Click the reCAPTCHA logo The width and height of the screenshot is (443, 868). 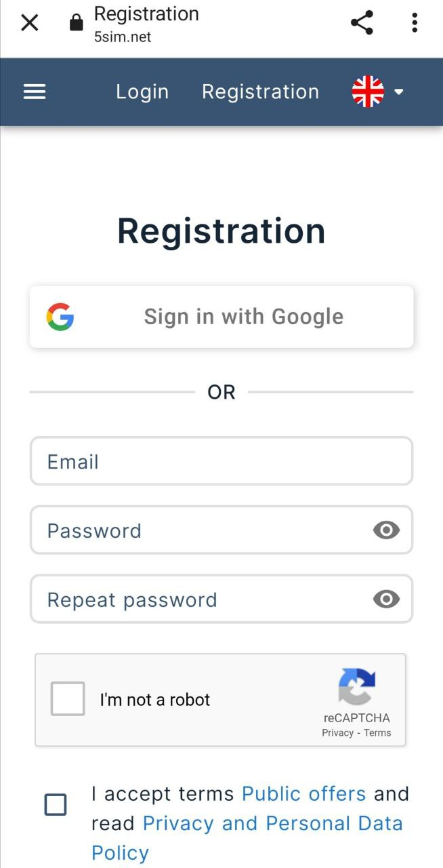357,686
